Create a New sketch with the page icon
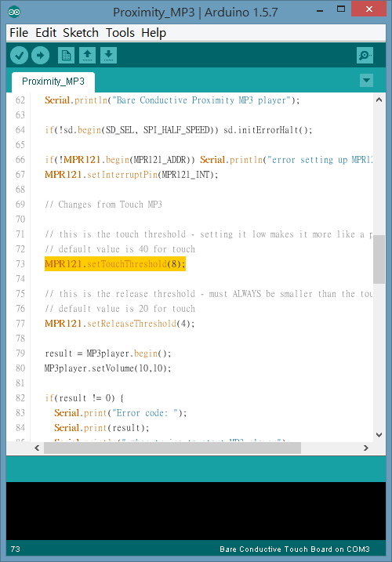This screenshot has height=562, width=392. [x=66, y=56]
